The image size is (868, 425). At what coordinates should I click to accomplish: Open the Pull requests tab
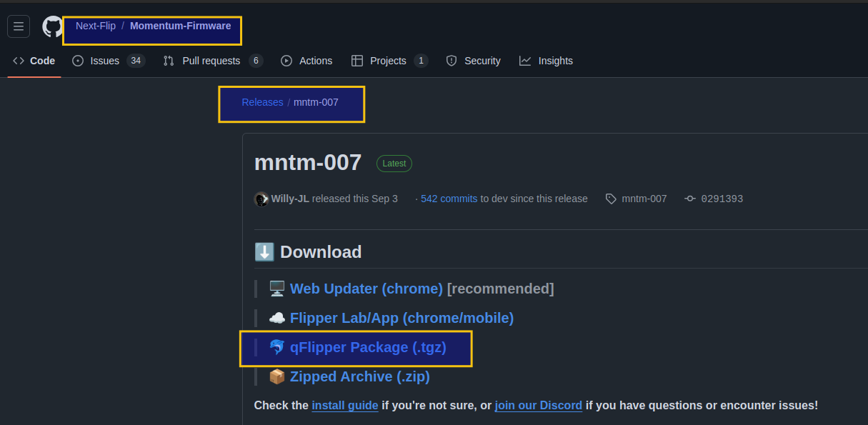(213, 61)
